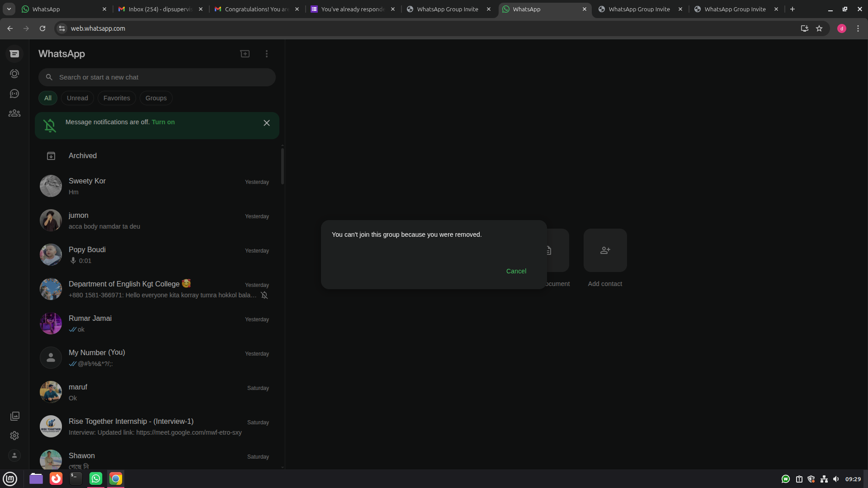Click maruf's profile picture
The image size is (868, 488).
click(x=51, y=392)
